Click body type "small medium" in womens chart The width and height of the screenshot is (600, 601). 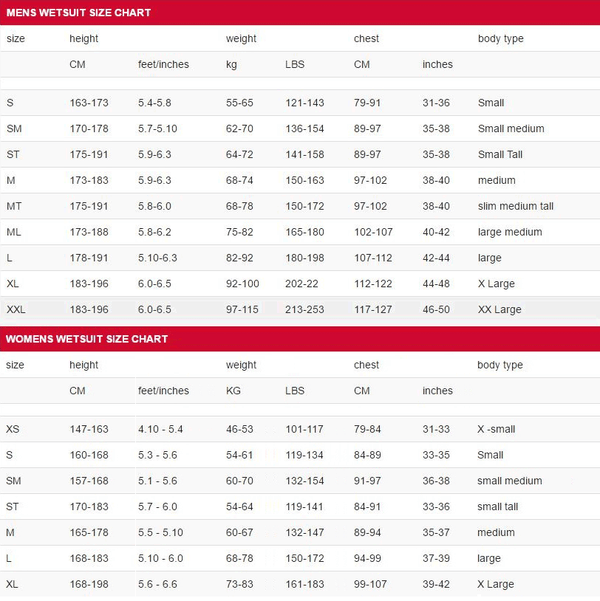(510, 481)
